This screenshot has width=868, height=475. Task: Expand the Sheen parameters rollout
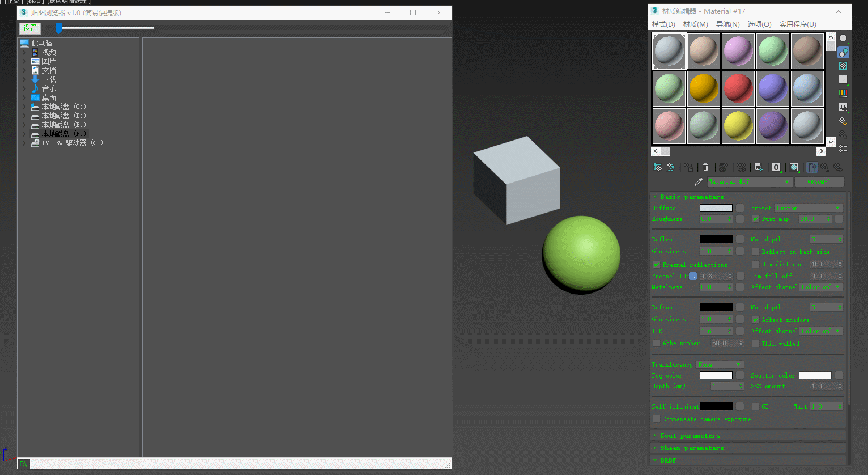tap(747, 448)
